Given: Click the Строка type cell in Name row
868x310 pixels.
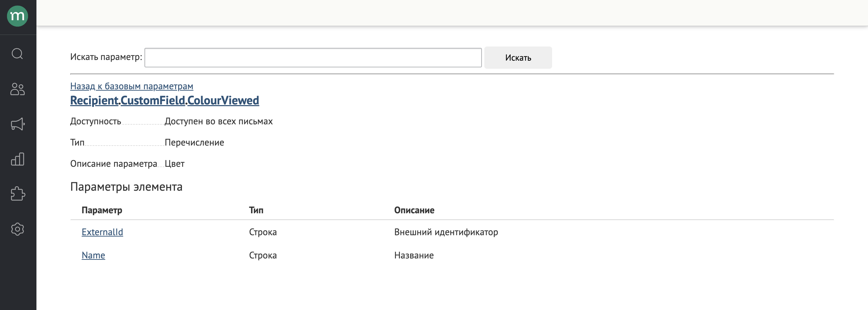Looking at the screenshot, I should (x=263, y=255).
